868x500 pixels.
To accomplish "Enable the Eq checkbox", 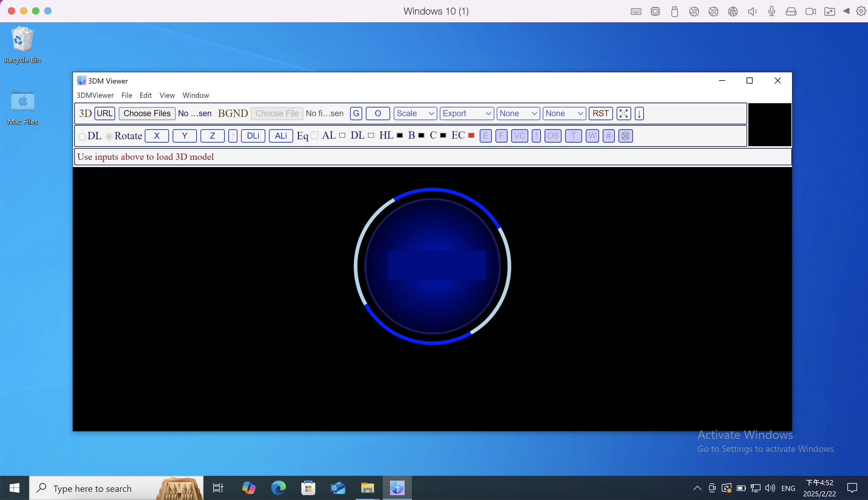I will click(x=314, y=135).
